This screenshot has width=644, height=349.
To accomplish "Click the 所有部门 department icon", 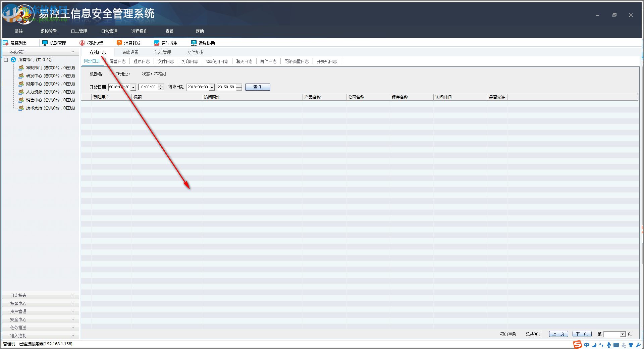I will click(x=13, y=60).
